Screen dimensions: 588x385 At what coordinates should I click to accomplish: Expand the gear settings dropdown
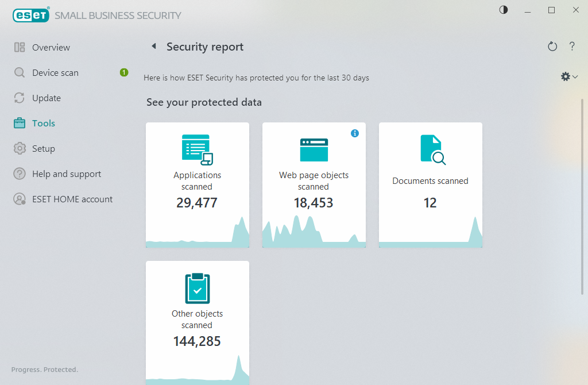(x=569, y=76)
